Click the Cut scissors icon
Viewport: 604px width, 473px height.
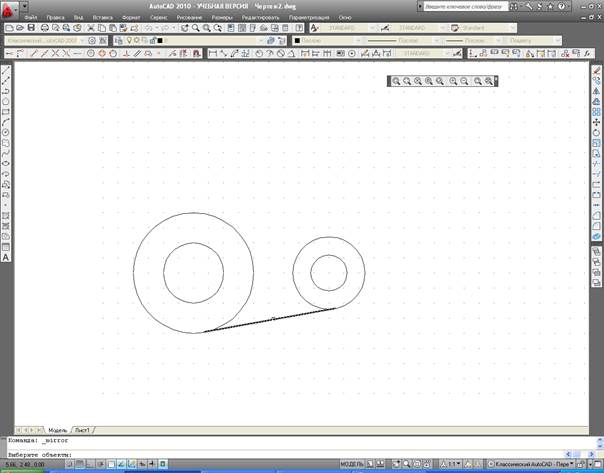coord(91,28)
